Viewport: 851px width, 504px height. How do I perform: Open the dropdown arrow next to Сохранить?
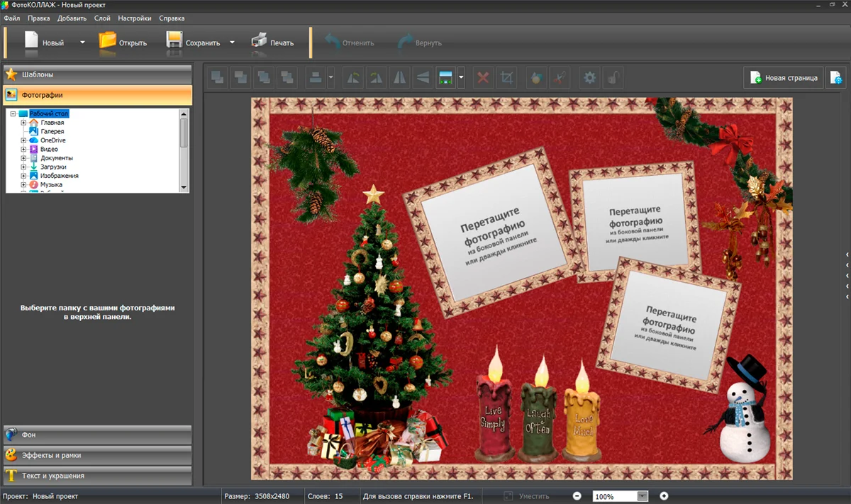(232, 43)
